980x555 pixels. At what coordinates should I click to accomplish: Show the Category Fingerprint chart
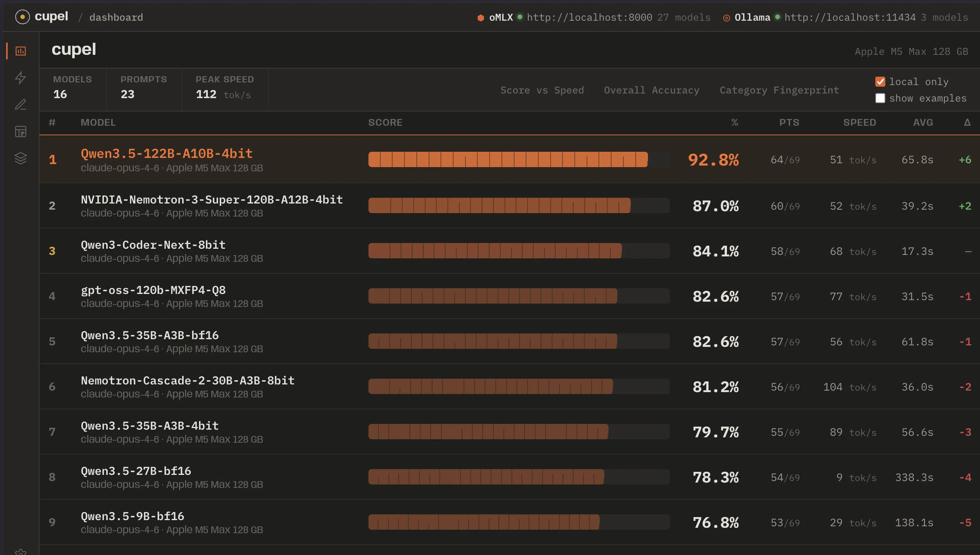[x=779, y=90]
